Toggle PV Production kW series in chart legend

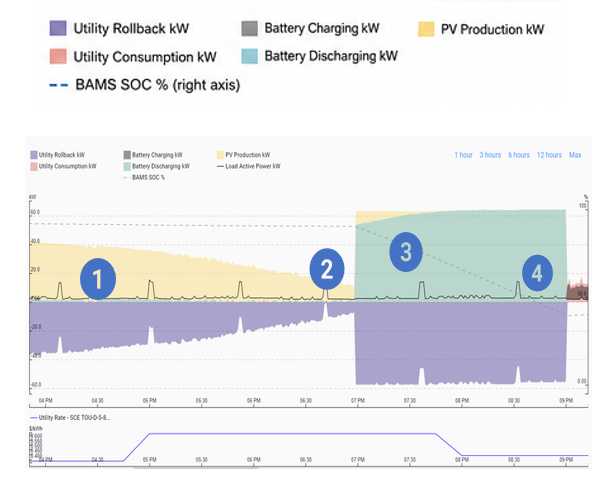(243, 155)
